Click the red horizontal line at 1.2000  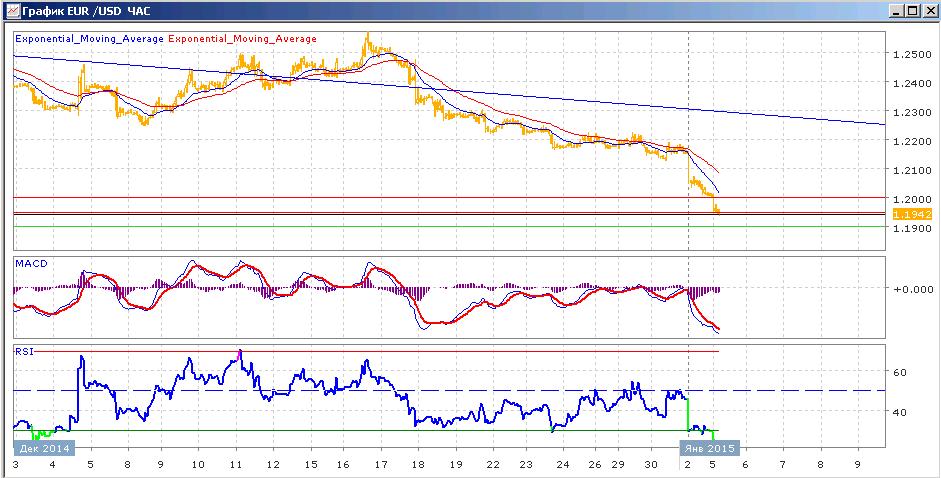click(449, 197)
